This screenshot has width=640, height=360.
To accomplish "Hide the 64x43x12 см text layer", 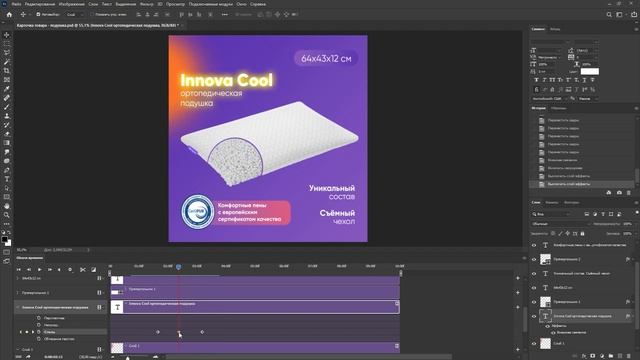I will click(534, 288).
